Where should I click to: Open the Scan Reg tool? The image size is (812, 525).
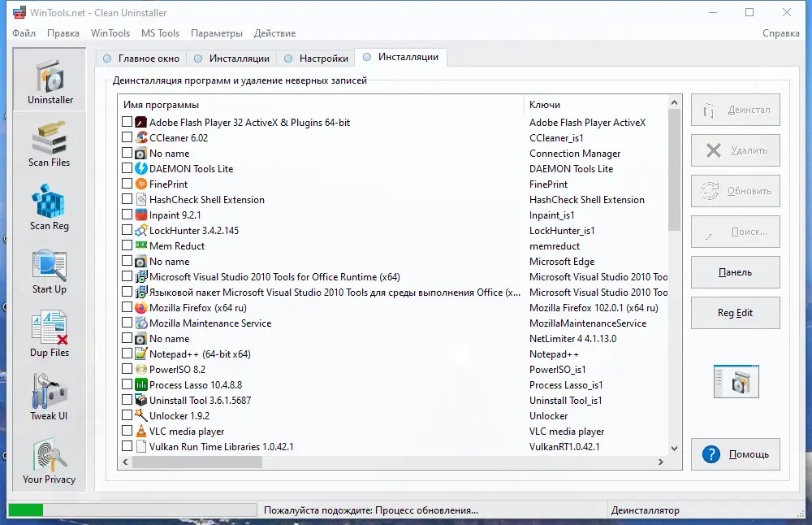coord(50,207)
